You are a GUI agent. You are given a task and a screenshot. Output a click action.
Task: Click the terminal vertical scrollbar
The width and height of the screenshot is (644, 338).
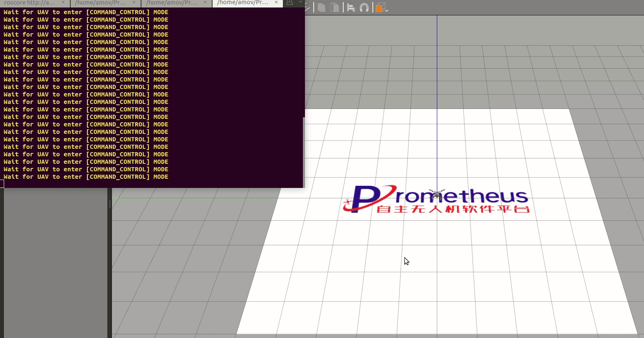coord(304,152)
